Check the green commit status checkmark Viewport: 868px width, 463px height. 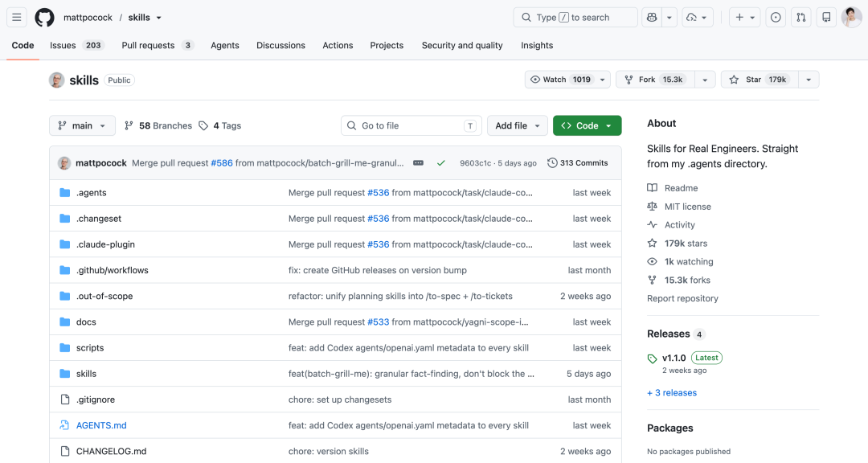(x=440, y=163)
